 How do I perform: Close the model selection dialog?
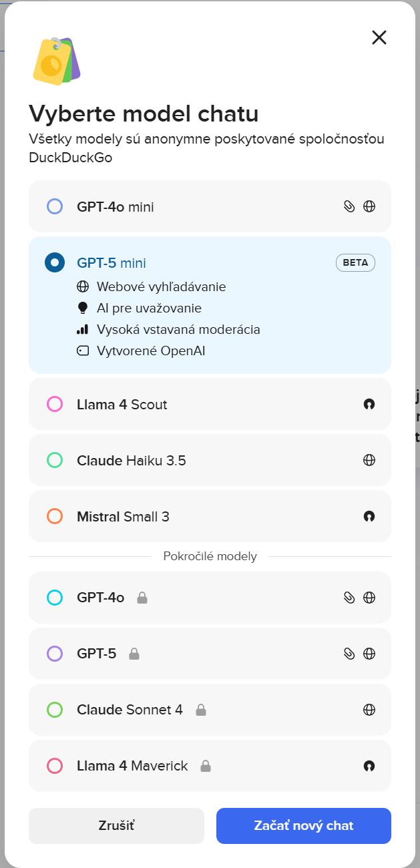(379, 37)
